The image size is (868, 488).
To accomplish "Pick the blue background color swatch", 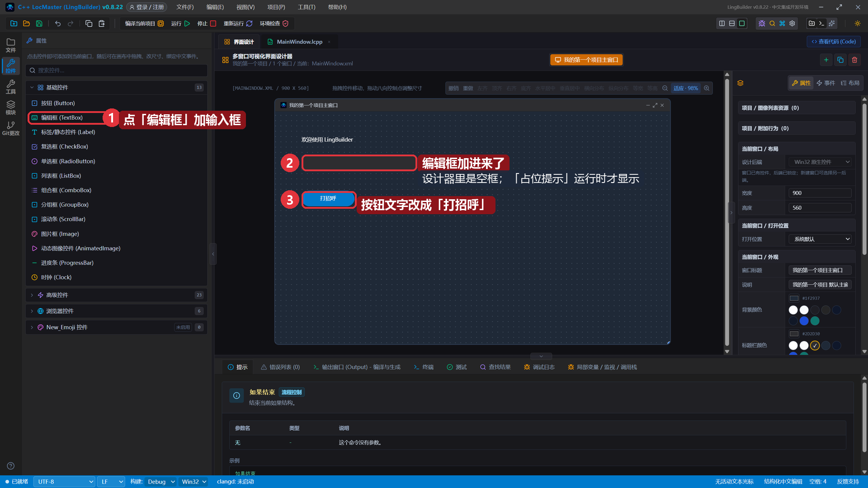I will [804, 321].
